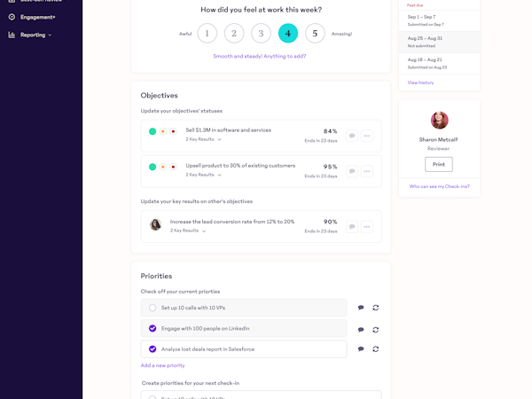Click the 84% progress value

[x=330, y=131]
